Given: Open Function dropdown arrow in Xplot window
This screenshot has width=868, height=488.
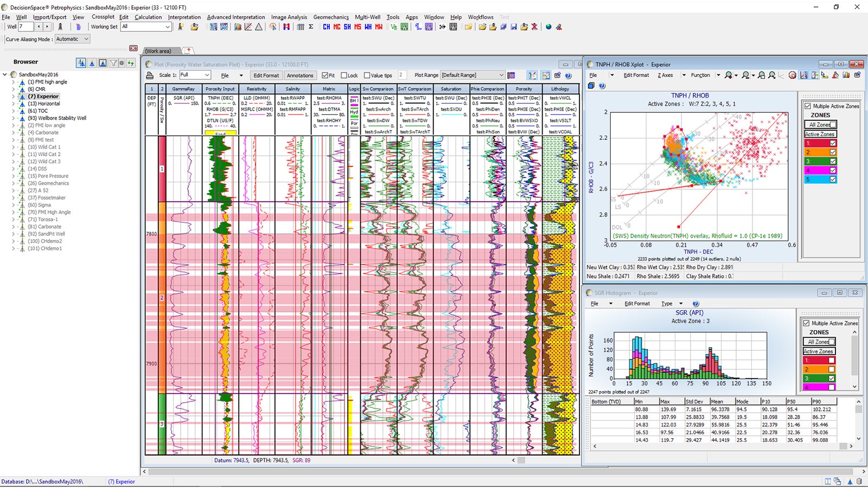Looking at the screenshot, I should click(718, 75).
